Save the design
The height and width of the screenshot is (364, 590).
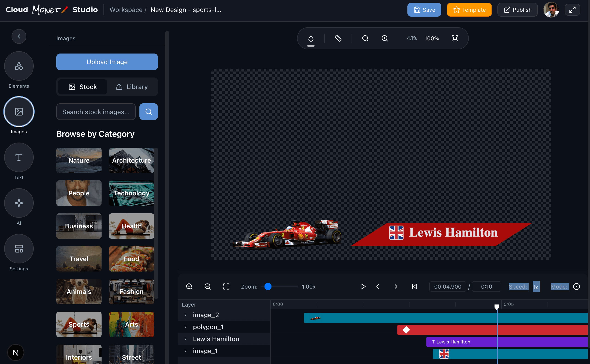(x=424, y=10)
